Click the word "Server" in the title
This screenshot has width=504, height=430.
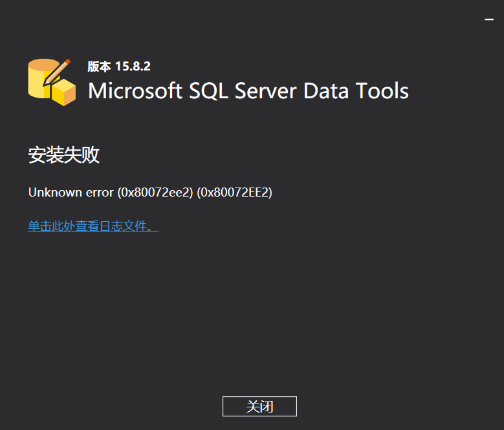point(265,91)
